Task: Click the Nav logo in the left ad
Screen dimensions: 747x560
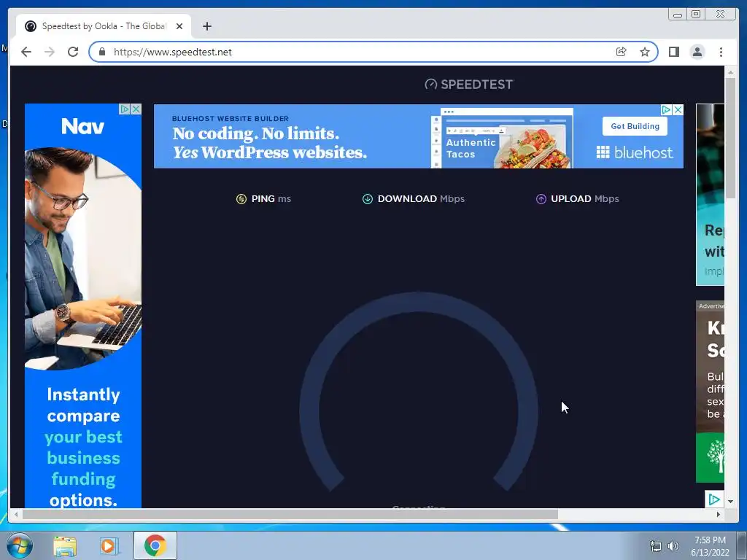Action: (83, 127)
